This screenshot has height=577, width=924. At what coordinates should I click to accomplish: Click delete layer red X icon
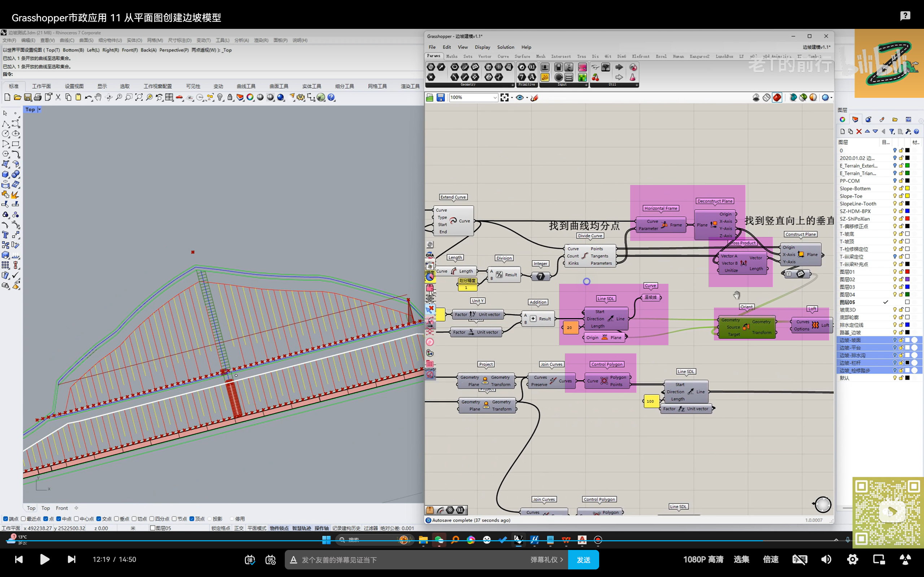pos(859,131)
